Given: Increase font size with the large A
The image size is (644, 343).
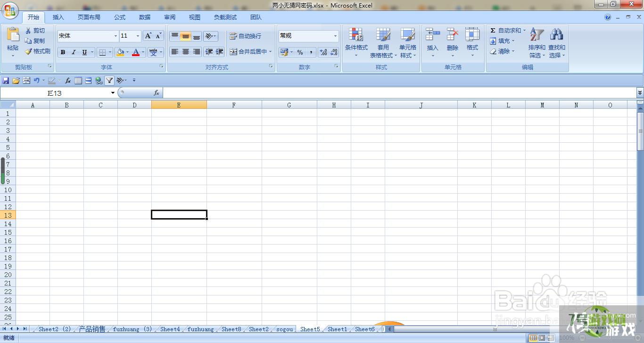Looking at the screenshot, I should coord(149,36).
